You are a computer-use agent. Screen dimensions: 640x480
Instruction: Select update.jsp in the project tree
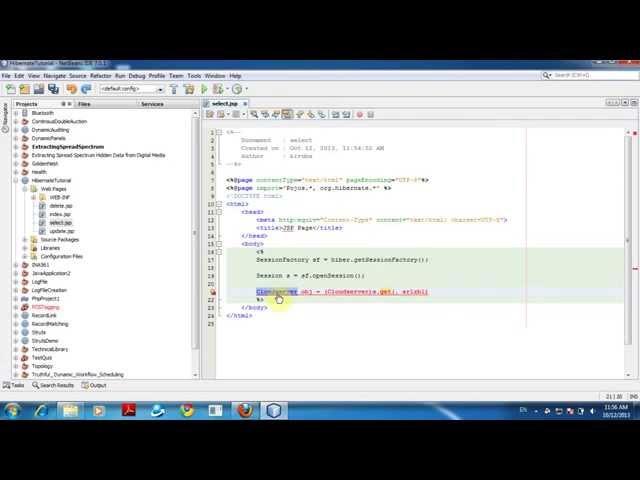[62, 231]
